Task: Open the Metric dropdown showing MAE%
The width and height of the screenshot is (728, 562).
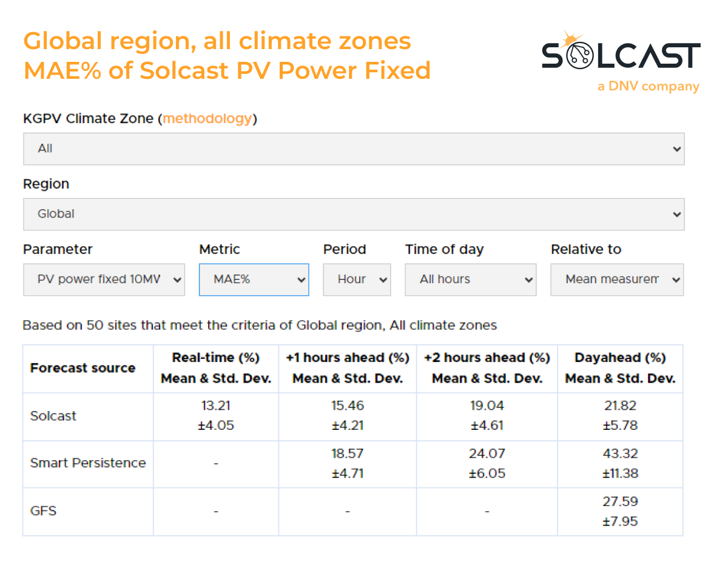Action: pyautogui.click(x=254, y=279)
